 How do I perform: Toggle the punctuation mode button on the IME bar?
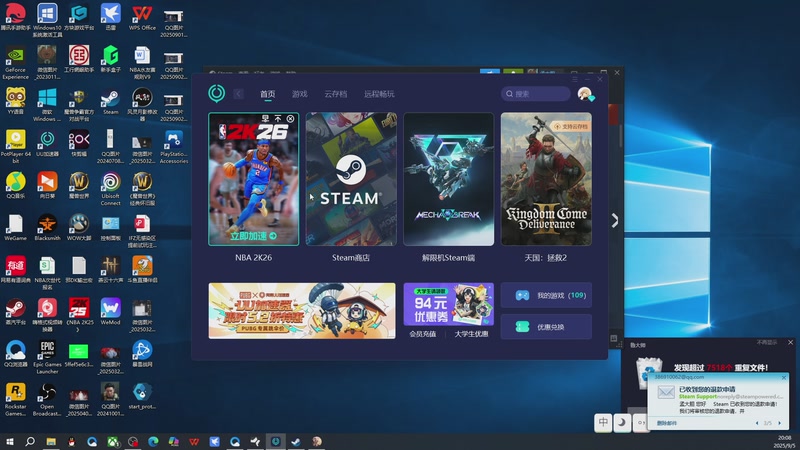pos(641,422)
